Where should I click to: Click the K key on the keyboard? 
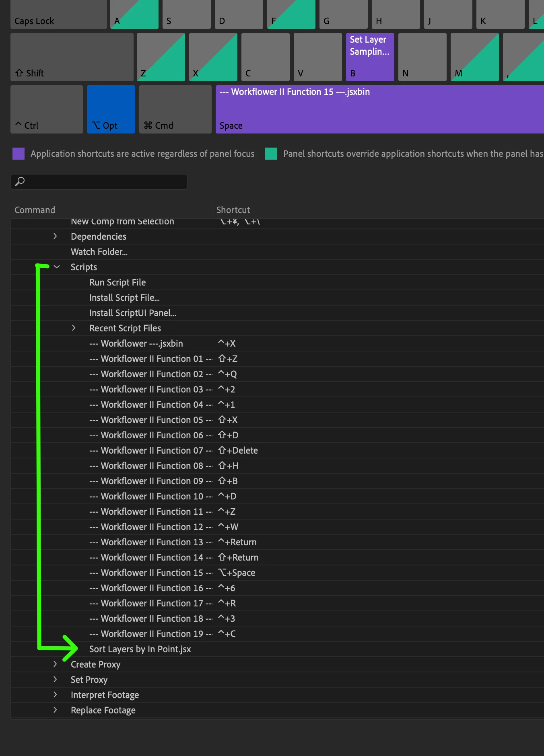(x=501, y=14)
